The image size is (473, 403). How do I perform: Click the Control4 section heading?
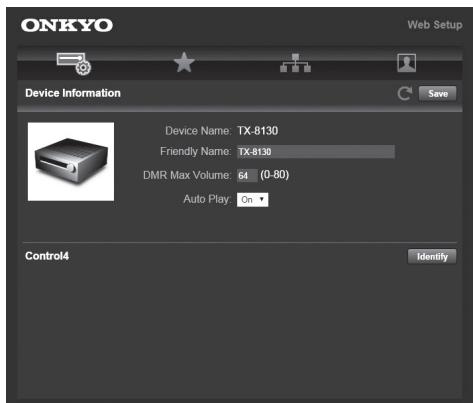pyautogui.click(x=47, y=256)
